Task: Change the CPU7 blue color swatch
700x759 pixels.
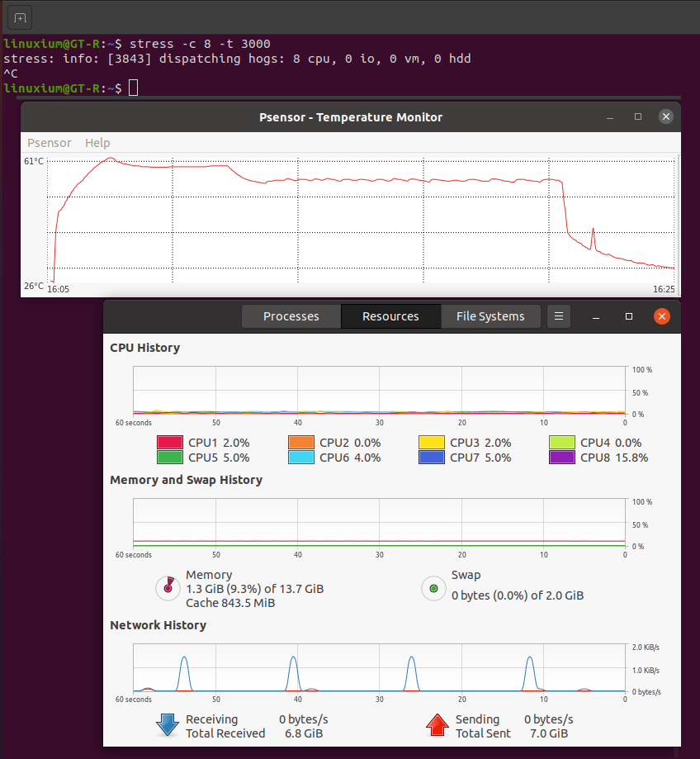Action: point(432,458)
